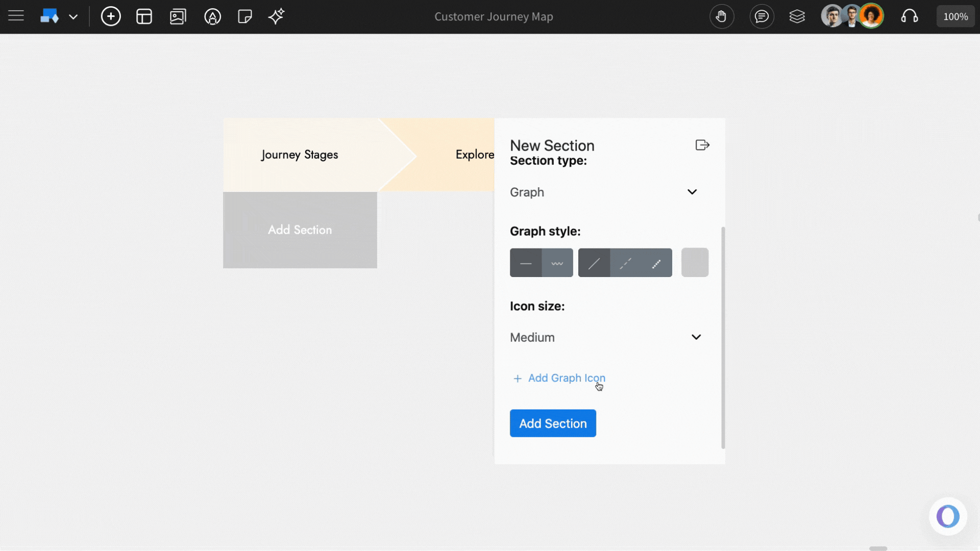The height and width of the screenshot is (551, 980).
Task: Select the image insertion tool
Action: point(178,16)
